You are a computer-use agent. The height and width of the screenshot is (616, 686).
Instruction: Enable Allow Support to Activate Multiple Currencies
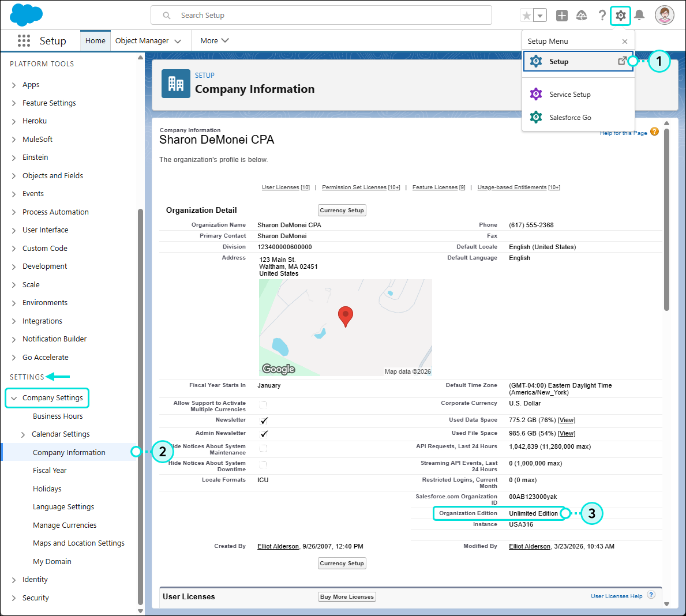[264, 405]
